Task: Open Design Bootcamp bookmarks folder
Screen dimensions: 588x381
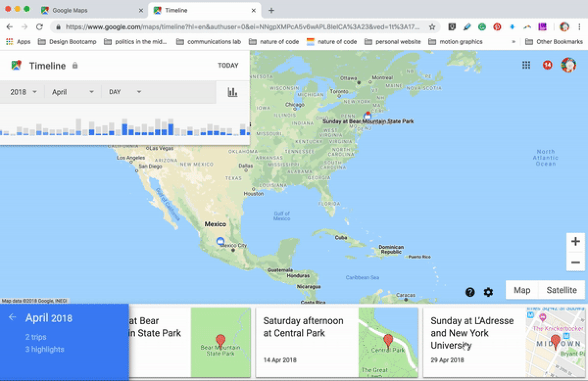Action: coord(67,42)
